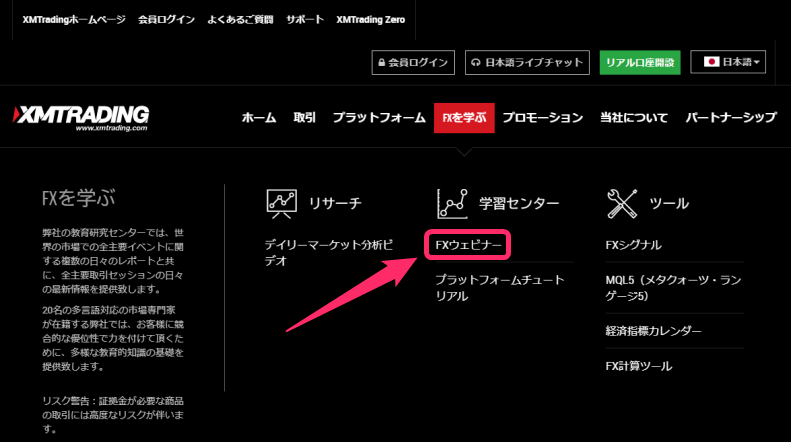Viewport: 791px width, 442px height.
Task: Click the 会員ログイン link in the top bar
Action: click(x=166, y=20)
